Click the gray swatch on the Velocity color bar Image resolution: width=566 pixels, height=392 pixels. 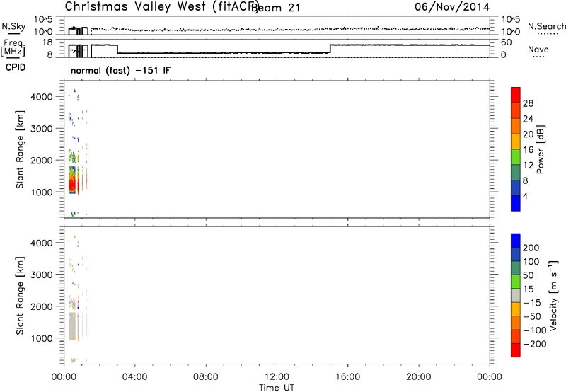[516, 295]
